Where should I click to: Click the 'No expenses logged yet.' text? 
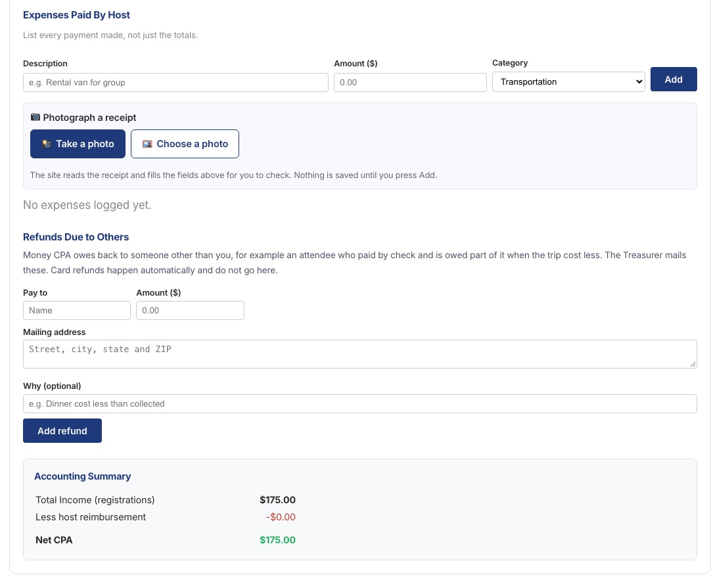pyautogui.click(x=87, y=205)
